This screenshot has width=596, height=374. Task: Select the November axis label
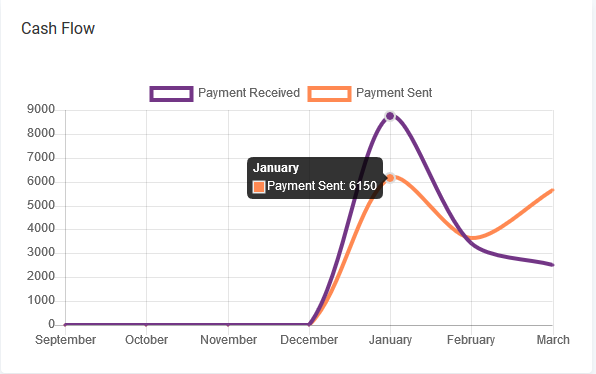click(x=228, y=339)
